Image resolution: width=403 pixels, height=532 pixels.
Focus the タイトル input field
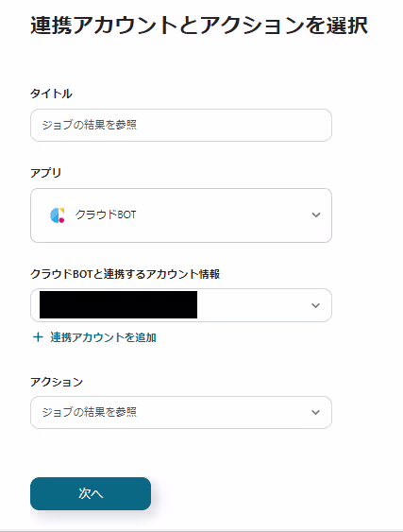(181, 125)
